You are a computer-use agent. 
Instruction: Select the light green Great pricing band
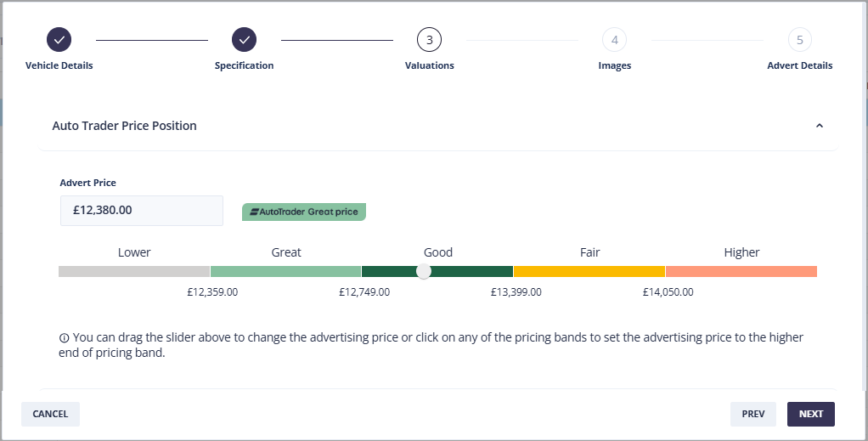pos(285,271)
